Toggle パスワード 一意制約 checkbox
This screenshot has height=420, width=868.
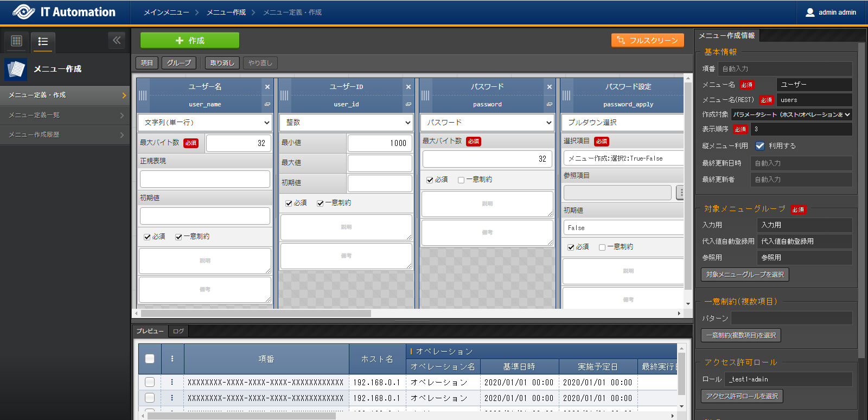(461, 180)
